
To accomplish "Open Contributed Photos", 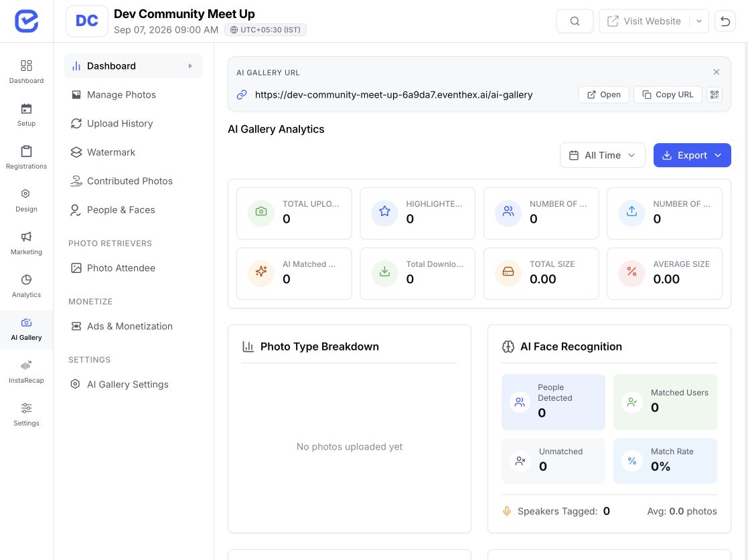I will [x=133, y=181].
